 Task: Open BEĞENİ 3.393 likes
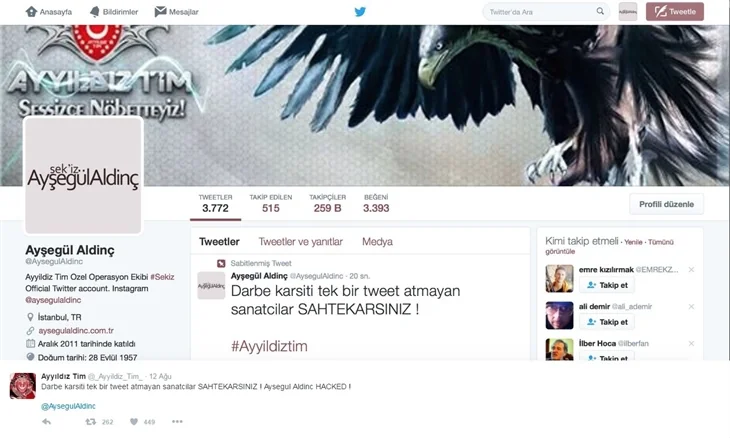(x=376, y=204)
